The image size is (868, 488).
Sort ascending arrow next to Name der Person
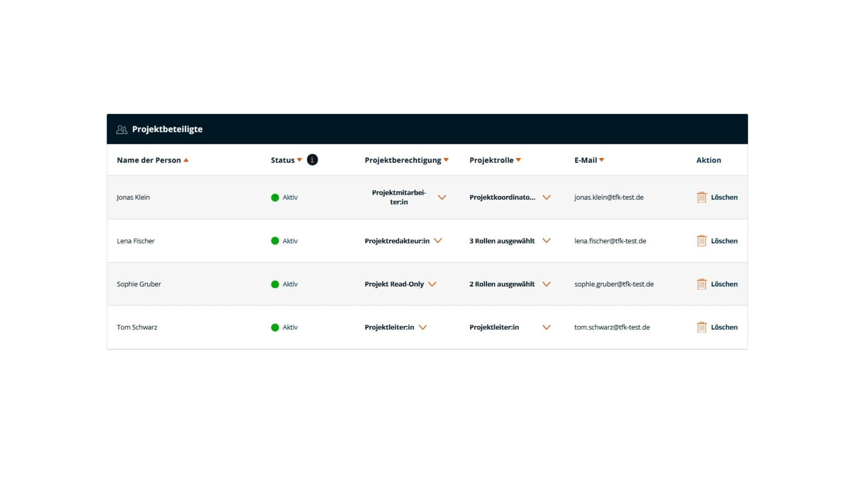click(x=186, y=160)
